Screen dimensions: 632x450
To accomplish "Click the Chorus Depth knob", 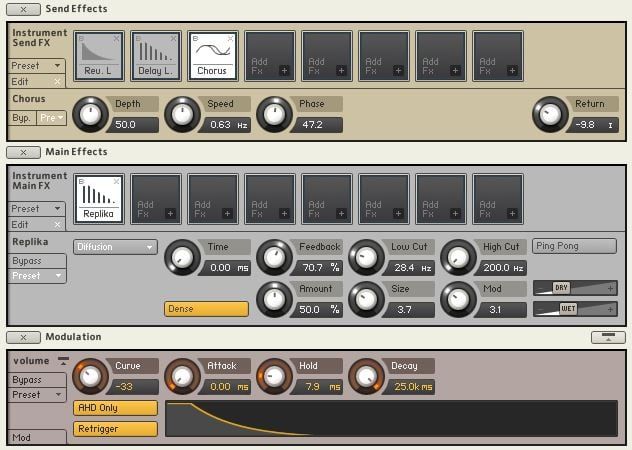I will point(90,114).
